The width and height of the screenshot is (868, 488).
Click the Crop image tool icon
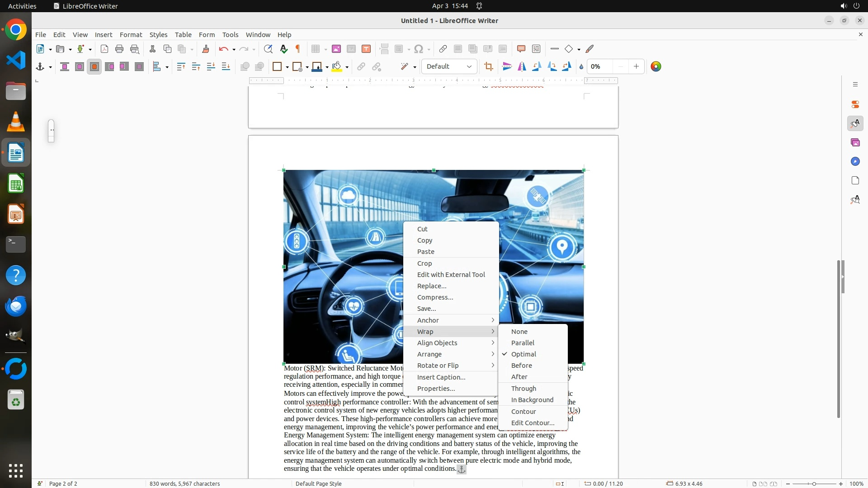point(488,67)
